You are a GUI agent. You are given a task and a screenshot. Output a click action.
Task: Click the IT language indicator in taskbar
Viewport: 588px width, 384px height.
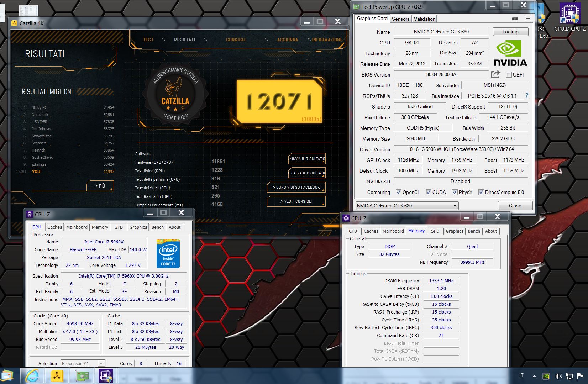tap(521, 375)
